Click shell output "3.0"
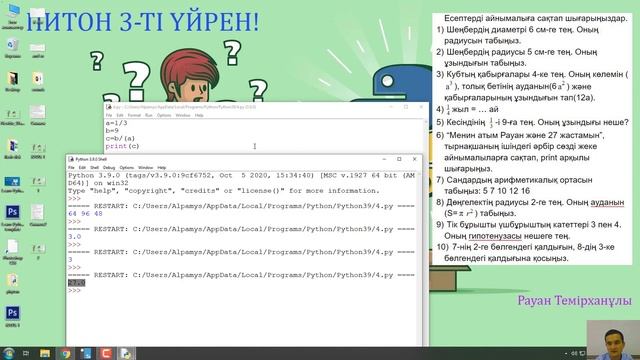The width and height of the screenshot is (640, 360). (75, 237)
